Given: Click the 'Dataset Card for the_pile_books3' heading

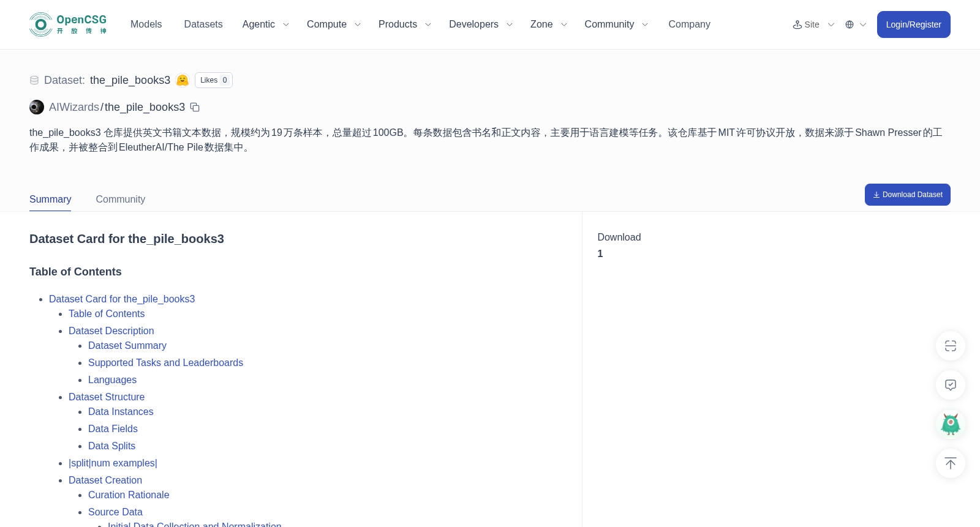Looking at the screenshot, I should click(x=127, y=239).
